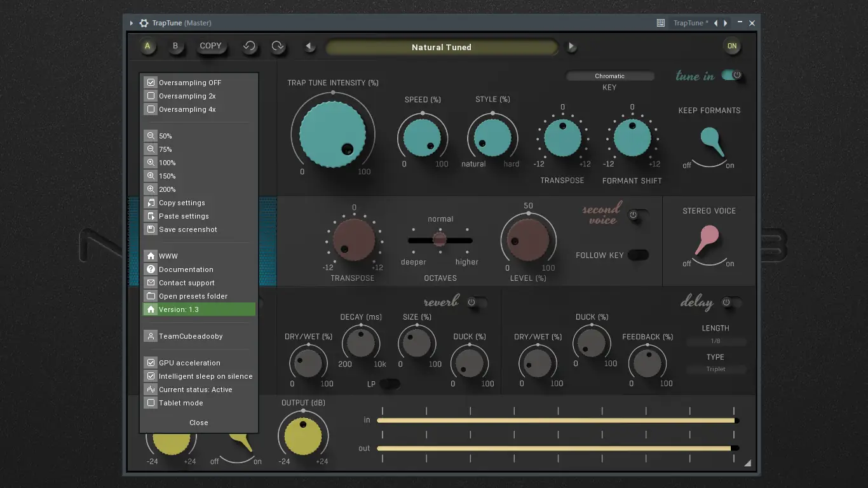This screenshot has height=488, width=868.
Task: Switch to preset slot B
Action: pos(176,46)
